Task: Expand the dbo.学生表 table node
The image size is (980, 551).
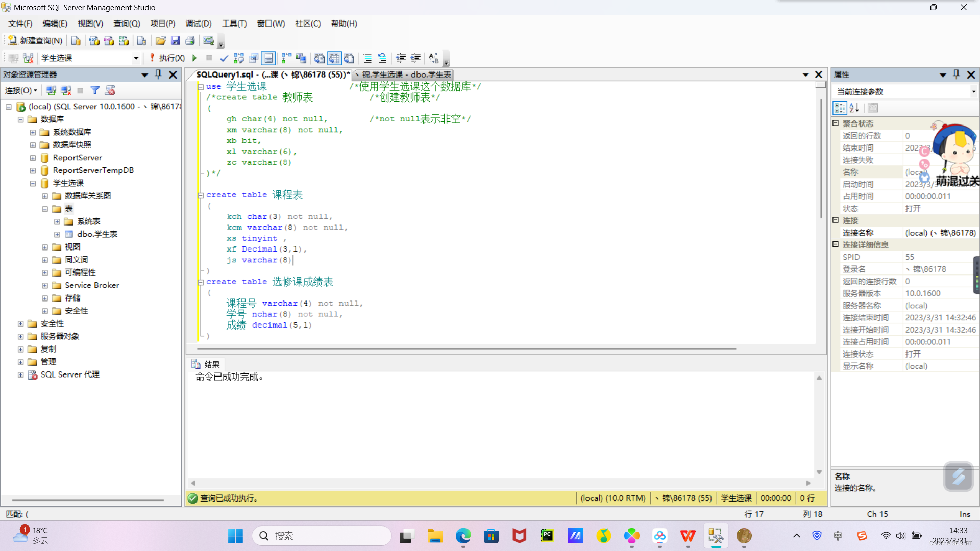Action: click(x=57, y=234)
